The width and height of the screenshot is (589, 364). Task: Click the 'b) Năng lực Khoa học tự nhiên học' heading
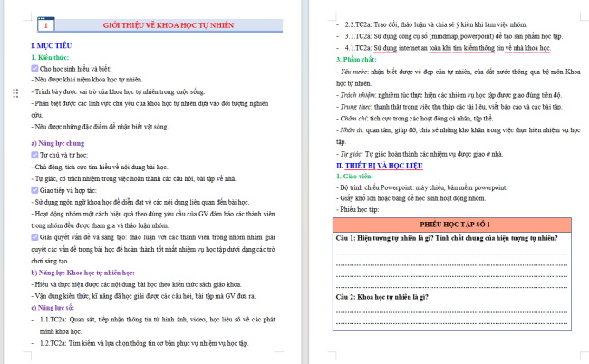[82, 273]
